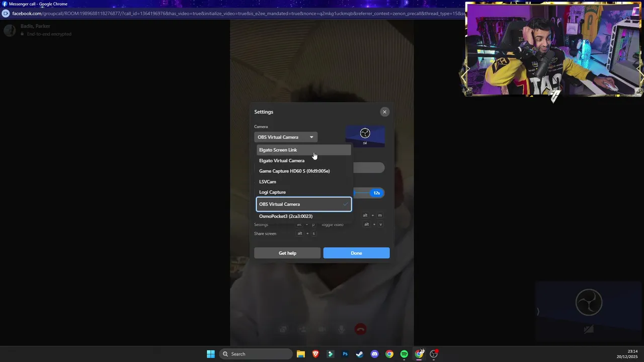Select the checked OBS Virtual Camera option

click(x=303, y=204)
